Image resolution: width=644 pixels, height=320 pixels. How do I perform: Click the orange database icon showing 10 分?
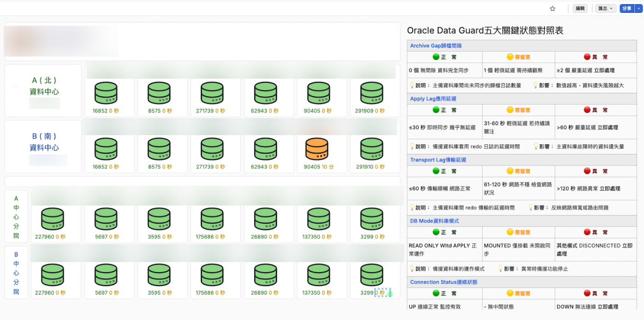click(x=317, y=149)
